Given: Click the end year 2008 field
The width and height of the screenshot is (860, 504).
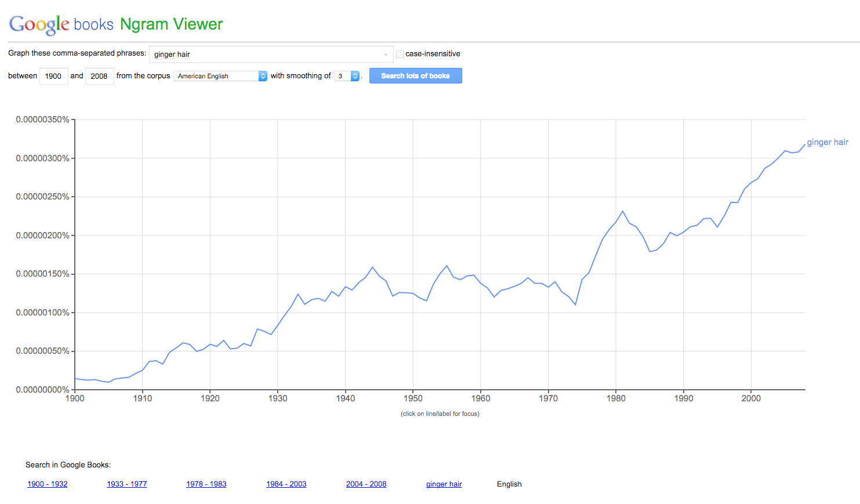Looking at the screenshot, I should 99,76.
